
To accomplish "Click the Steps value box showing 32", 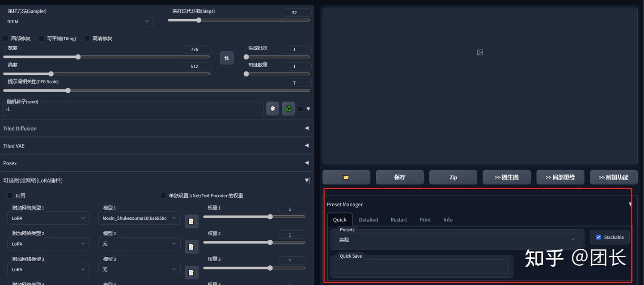I will coord(297,13).
